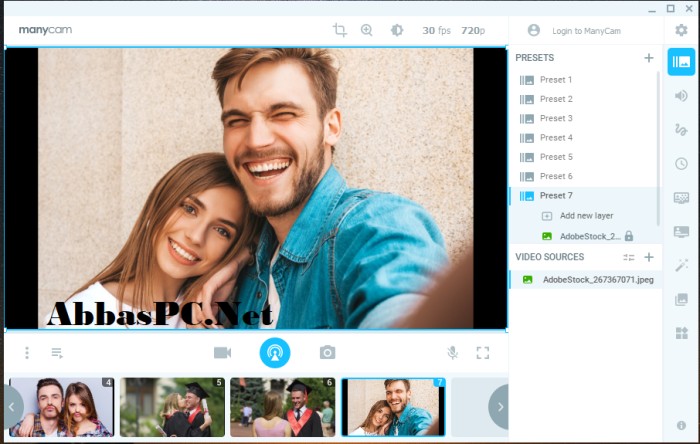Screen dimensions: 700x444
Task: Open the Lower Third sidebar tab
Action: pos(681,232)
